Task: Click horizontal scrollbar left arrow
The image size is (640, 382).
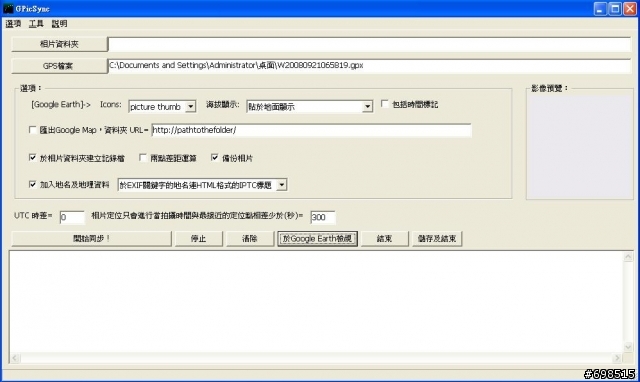Action: click(x=15, y=358)
